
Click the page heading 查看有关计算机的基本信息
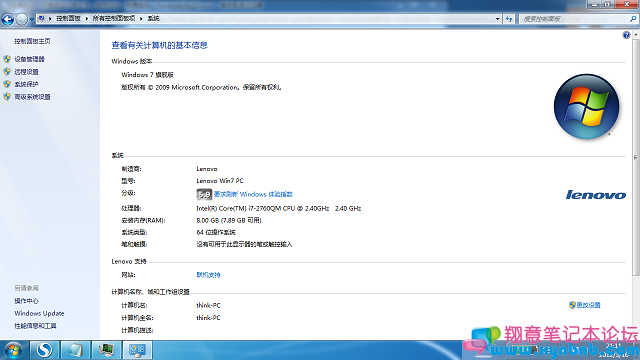coord(160,45)
